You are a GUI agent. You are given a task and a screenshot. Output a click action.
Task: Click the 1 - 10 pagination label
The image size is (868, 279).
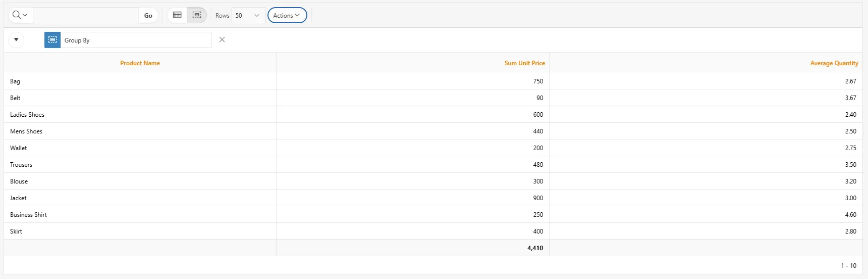pos(848,265)
